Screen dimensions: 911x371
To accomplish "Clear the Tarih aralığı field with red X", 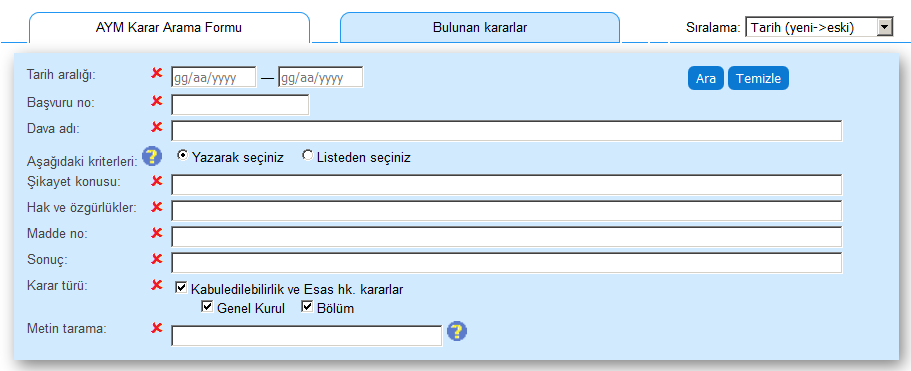I will tap(156, 73).
